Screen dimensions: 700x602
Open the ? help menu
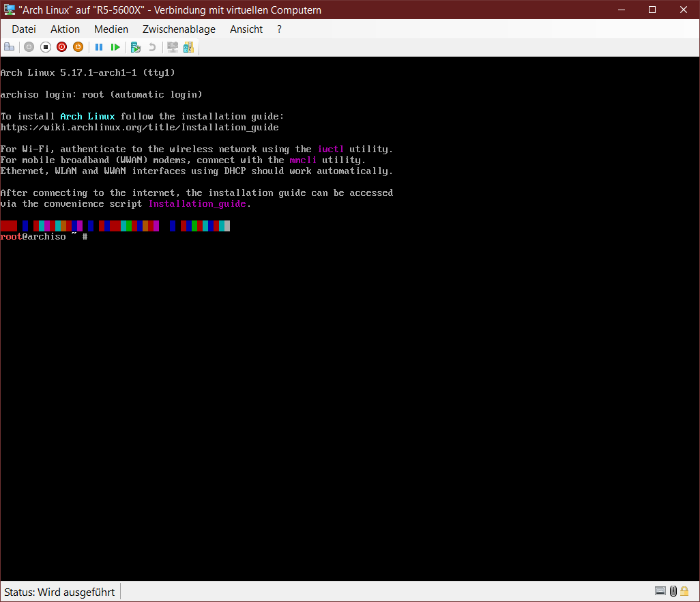coord(280,29)
